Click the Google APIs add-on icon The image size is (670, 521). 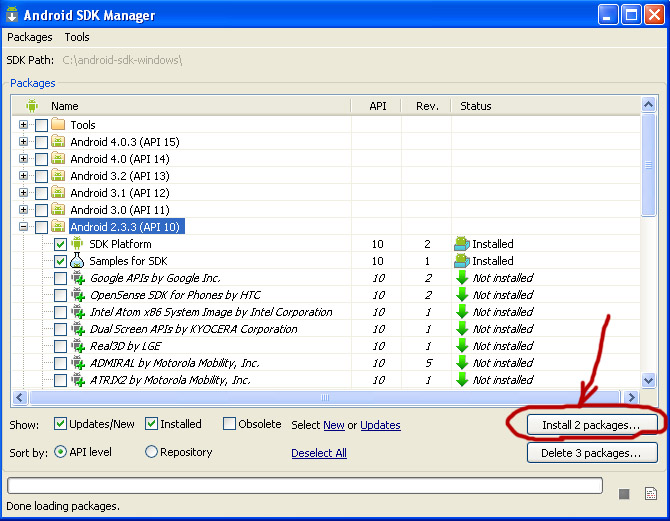(77, 278)
